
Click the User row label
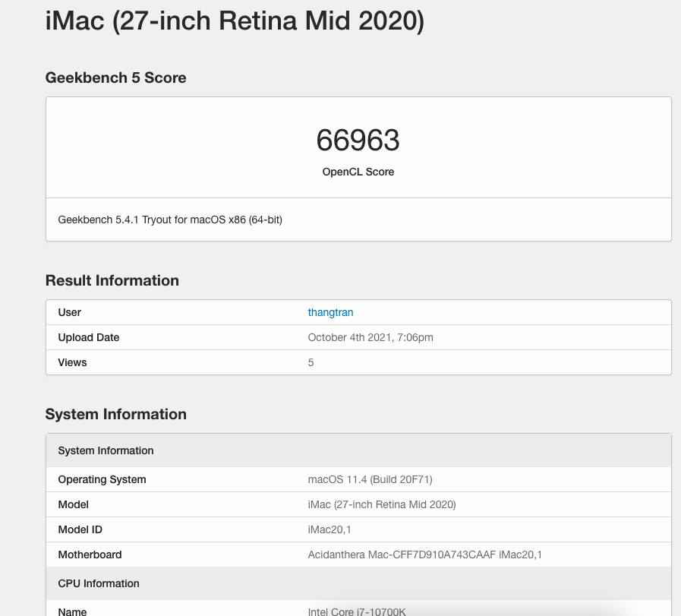pyautogui.click(x=70, y=312)
